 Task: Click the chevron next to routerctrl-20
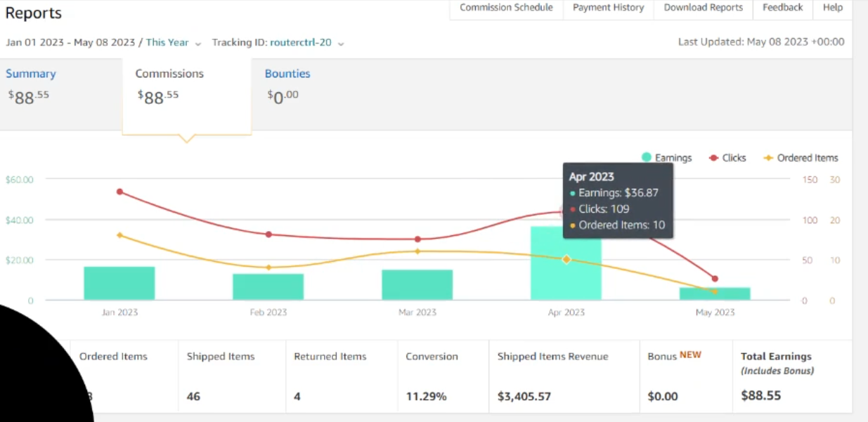[x=341, y=44]
